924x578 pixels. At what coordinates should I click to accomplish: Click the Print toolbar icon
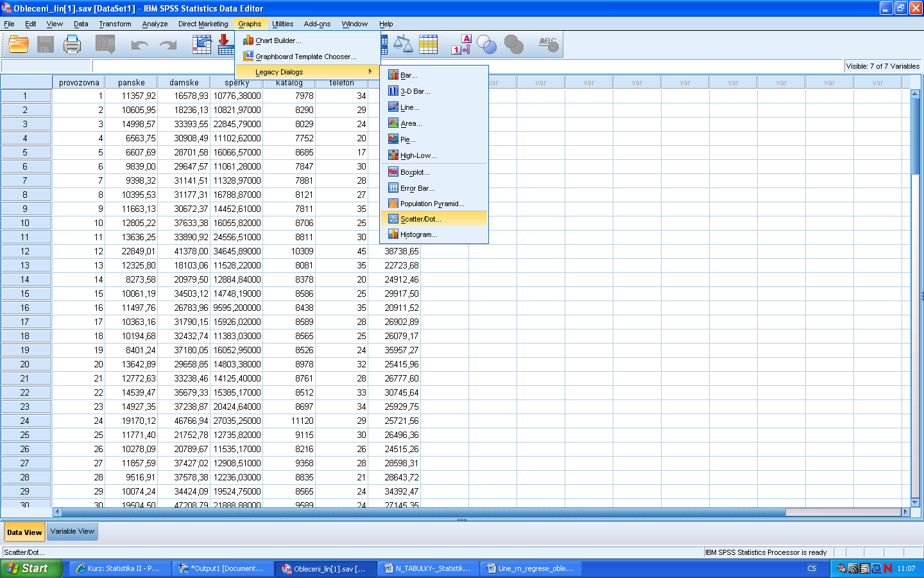73,44
